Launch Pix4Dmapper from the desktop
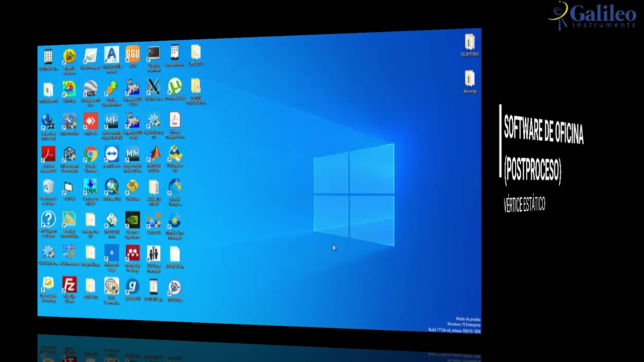 (x=90, y=58)
